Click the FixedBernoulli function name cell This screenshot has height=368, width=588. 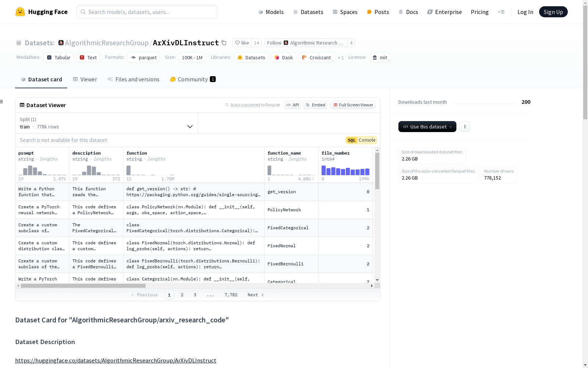click(291, 264)
